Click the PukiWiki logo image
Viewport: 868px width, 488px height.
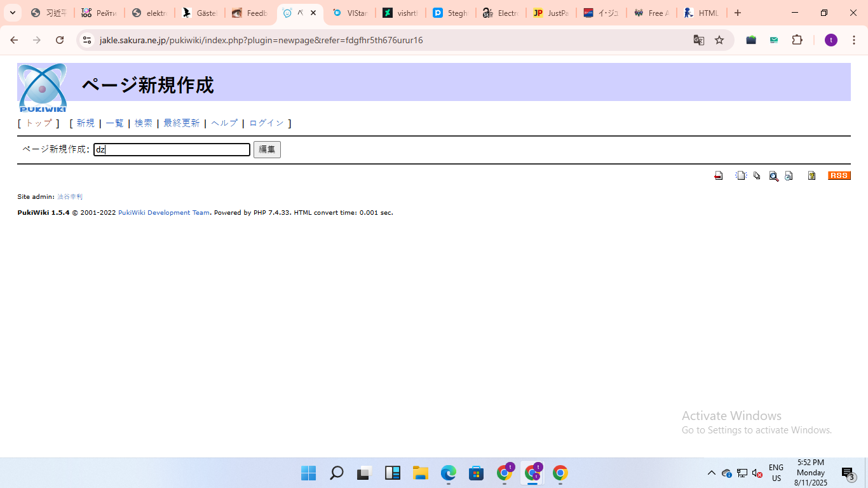point(42,88)
